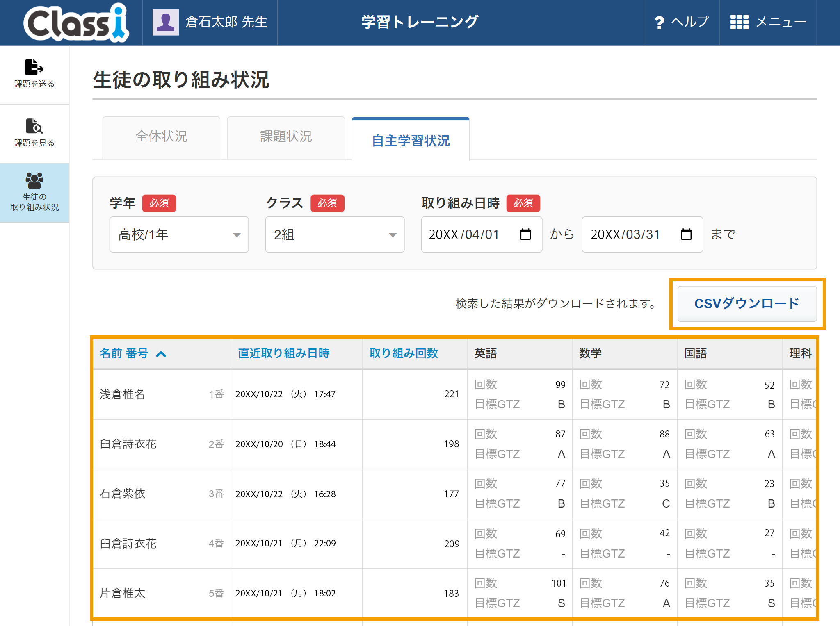Screen dimensions: 840x626
Task: Open the ヘルプ question mark icon
Action: click(659, 23)
